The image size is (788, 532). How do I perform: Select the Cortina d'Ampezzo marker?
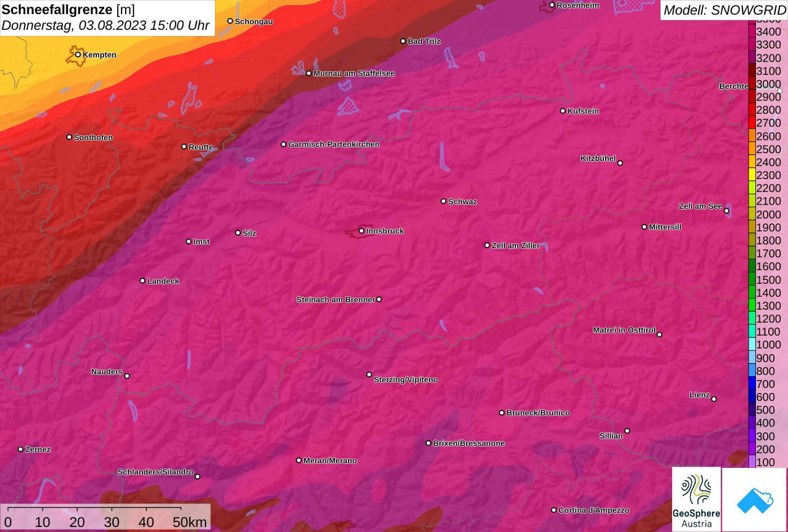[553, 510]
